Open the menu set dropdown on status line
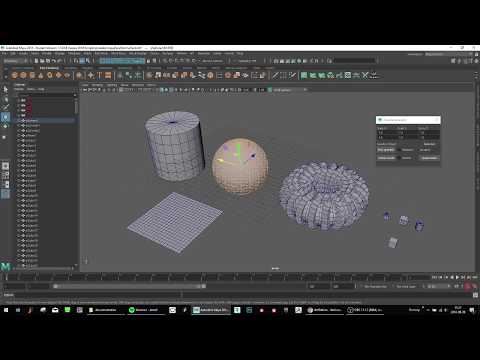This screenshot has height=360, width=480. pos(16,61)
